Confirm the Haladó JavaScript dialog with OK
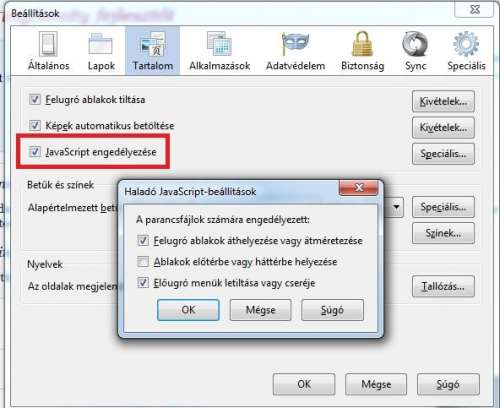500x408 pixels. [x=188, y=310]
